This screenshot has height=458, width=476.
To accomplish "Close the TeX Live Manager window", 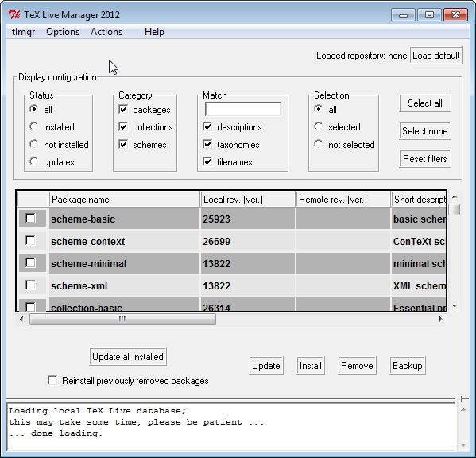I will click(455, 15).
